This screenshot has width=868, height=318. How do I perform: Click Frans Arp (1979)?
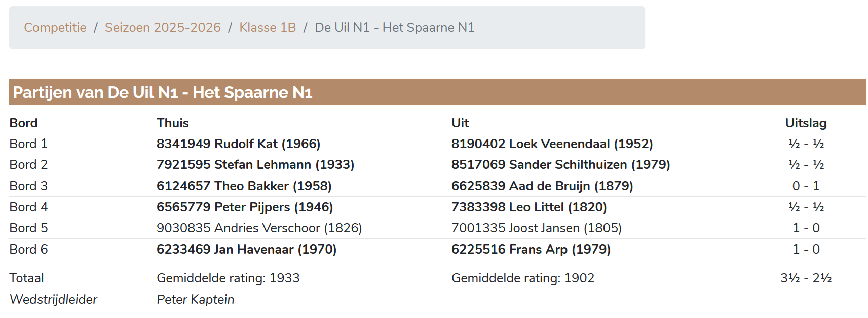pos(531,249)
